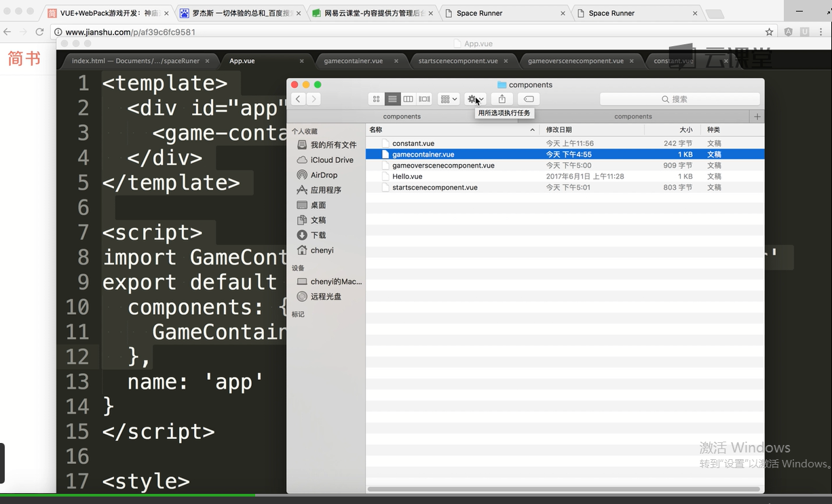832x504 pixels.
Task: Bookmark the page with star icon
Action: (x=769, y=32)
